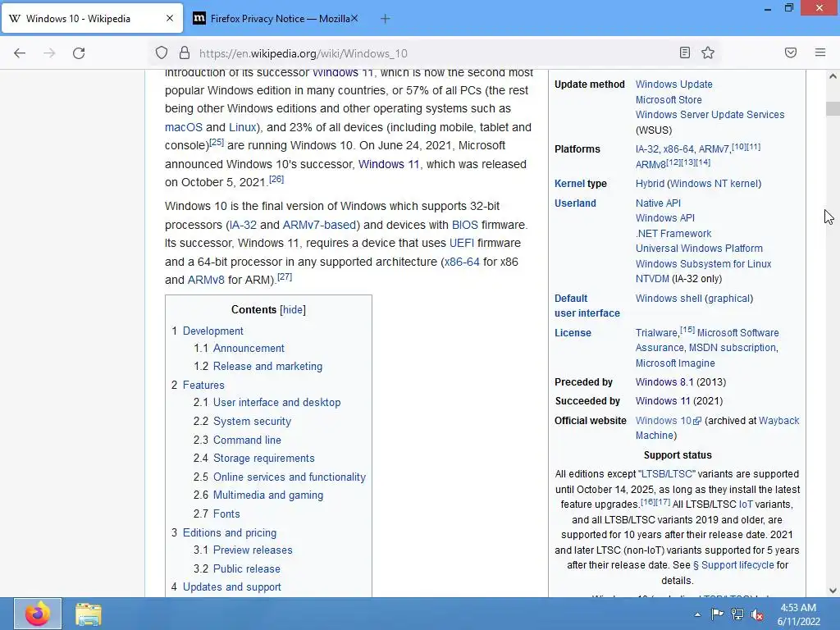Click the vertical scrollbar thumb
Image resolution: width=840 pixels, height=630 pixels.
pos(833,108)
